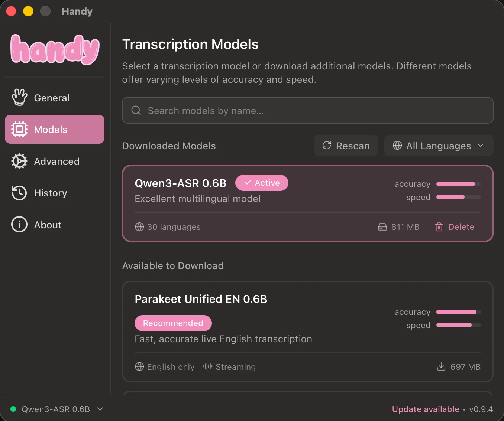Open the General settings section
Image resolution: width=504 pixels, height=421 pixels.
55,98
